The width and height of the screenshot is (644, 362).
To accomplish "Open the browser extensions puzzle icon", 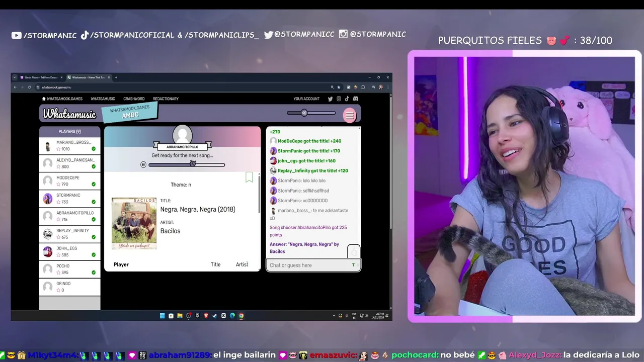I will [363, 87].
